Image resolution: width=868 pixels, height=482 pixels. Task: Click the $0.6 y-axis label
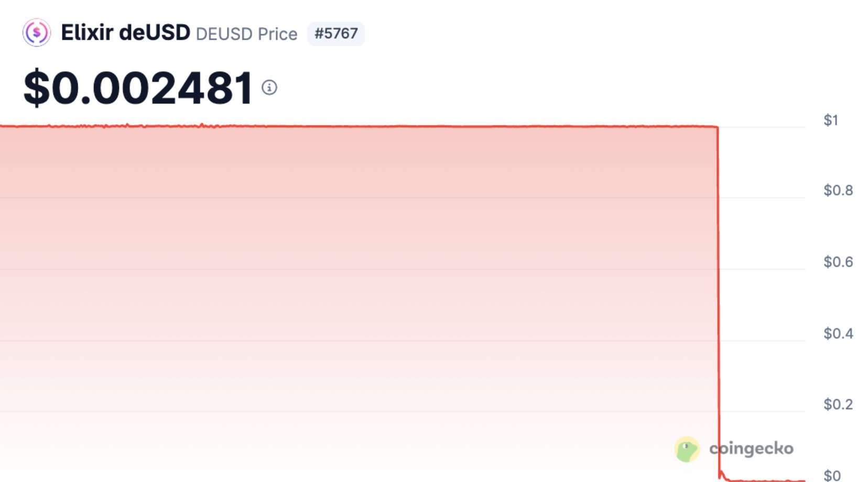coord(838,261)
